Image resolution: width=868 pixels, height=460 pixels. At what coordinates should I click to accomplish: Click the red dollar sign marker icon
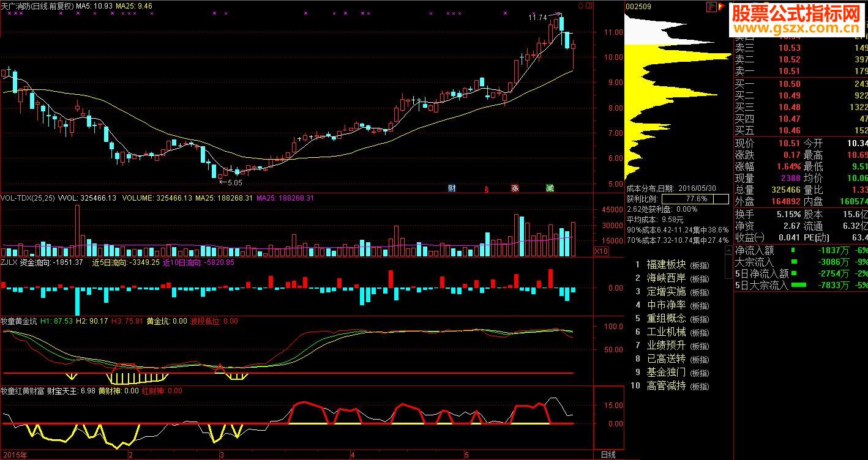[487, 189]
